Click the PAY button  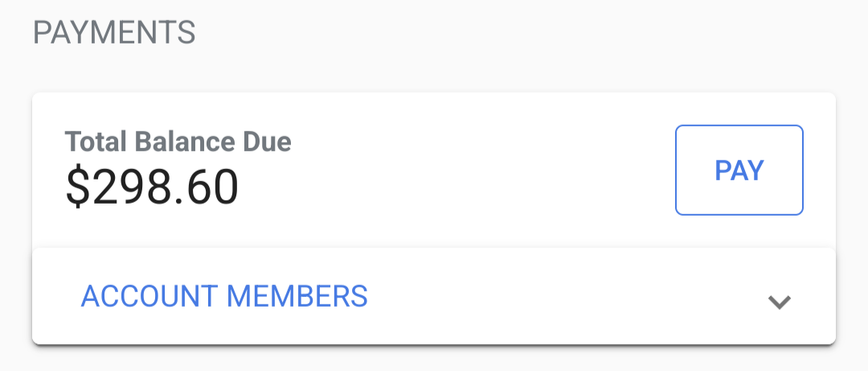tap(739, 170)
